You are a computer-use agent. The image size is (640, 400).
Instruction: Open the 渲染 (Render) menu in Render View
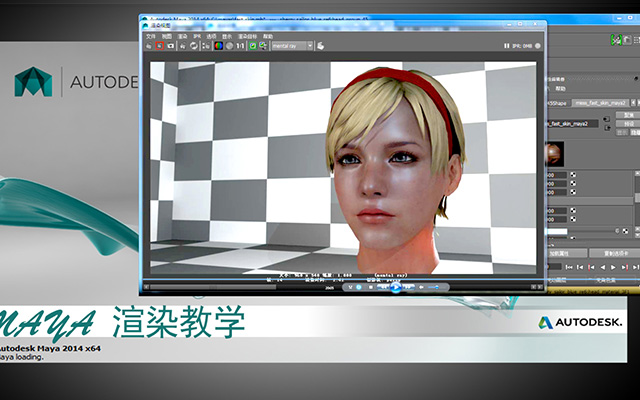182,37
